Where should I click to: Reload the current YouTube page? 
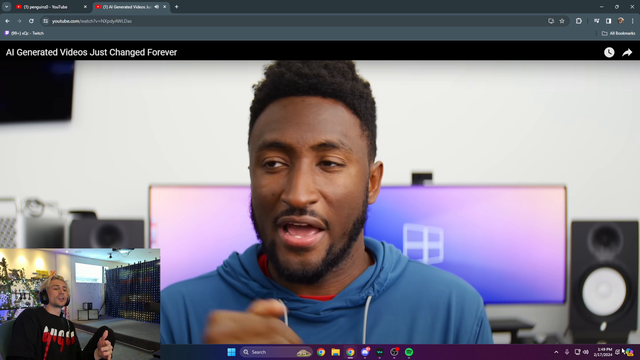click(x=31, y=21)
